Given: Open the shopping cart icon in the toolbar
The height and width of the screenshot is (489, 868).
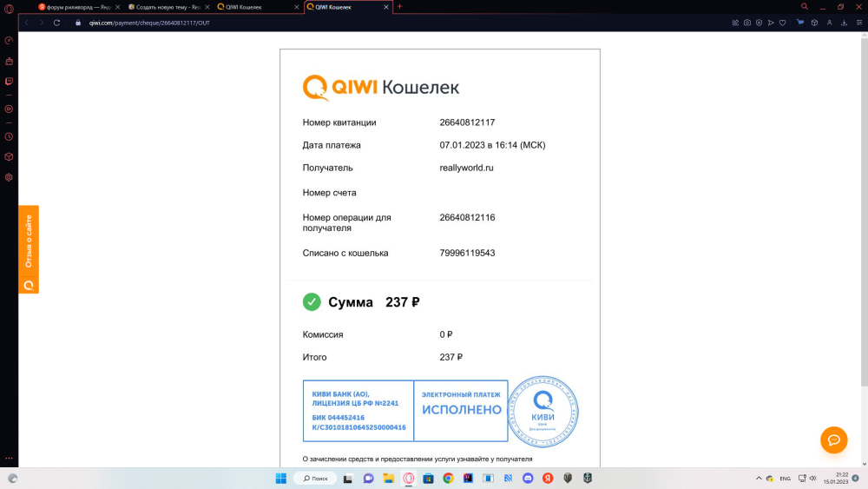Looking at the screenshot, I should tap(800, 23).
